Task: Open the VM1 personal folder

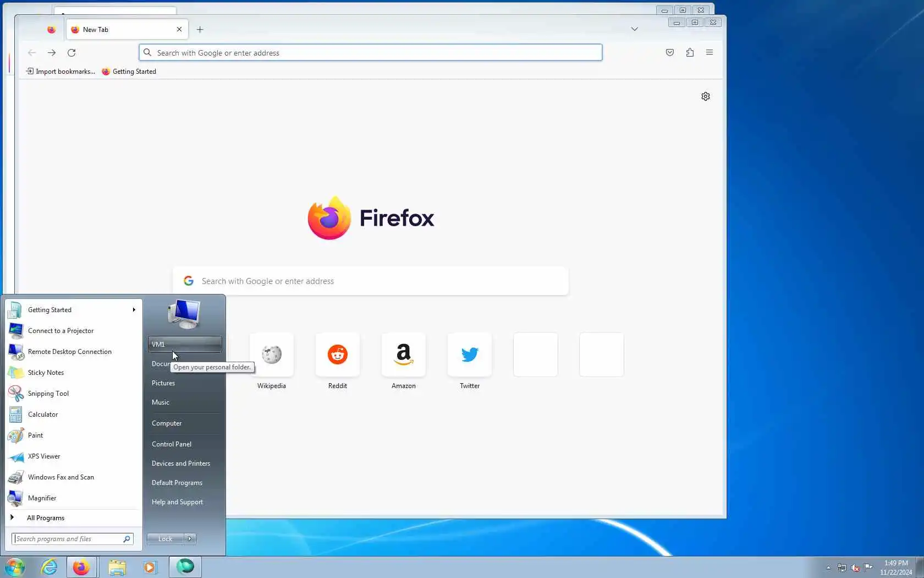Action: [185, 345]
